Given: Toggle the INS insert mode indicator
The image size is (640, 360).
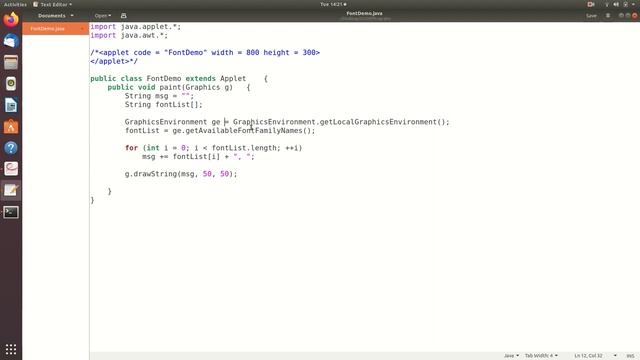Looking at the screenshot, I should coord(630,356).
